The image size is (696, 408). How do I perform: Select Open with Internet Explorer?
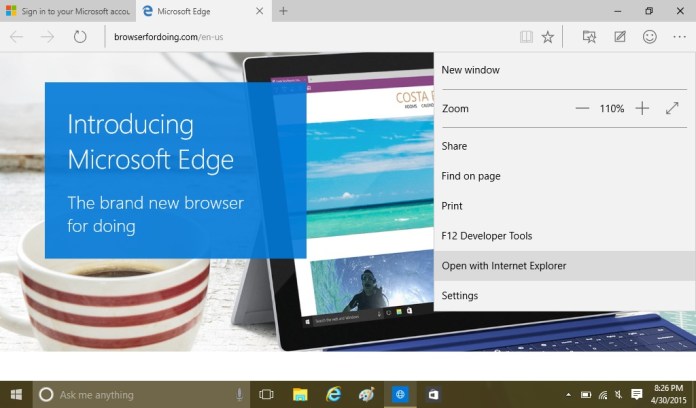[x=565, y=265]
